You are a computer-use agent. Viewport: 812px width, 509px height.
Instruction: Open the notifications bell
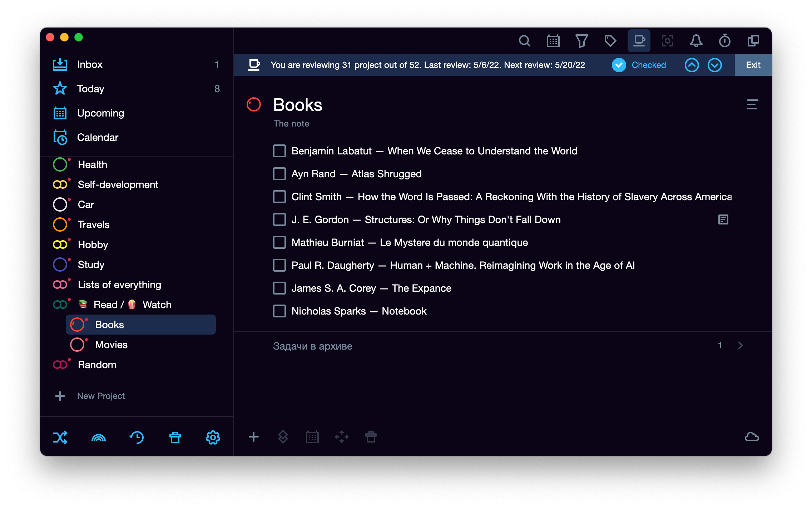pos(696,41)
